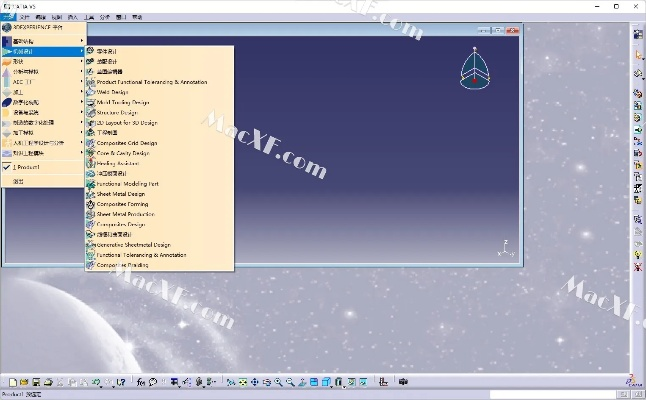Click the Zoom In magnifier icon
Viewport: 646px width, 400px height.
tap(278, 382)
